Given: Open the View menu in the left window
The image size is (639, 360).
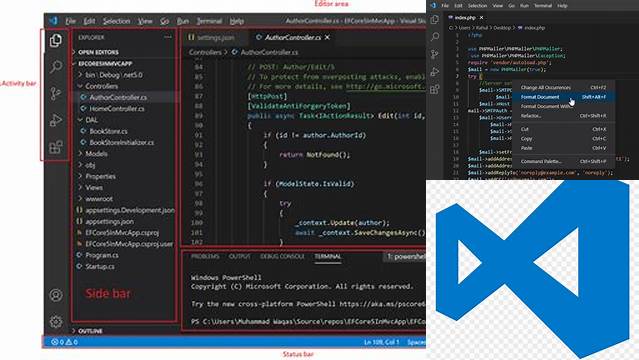Looking at the screenshot, I should 145,21.
